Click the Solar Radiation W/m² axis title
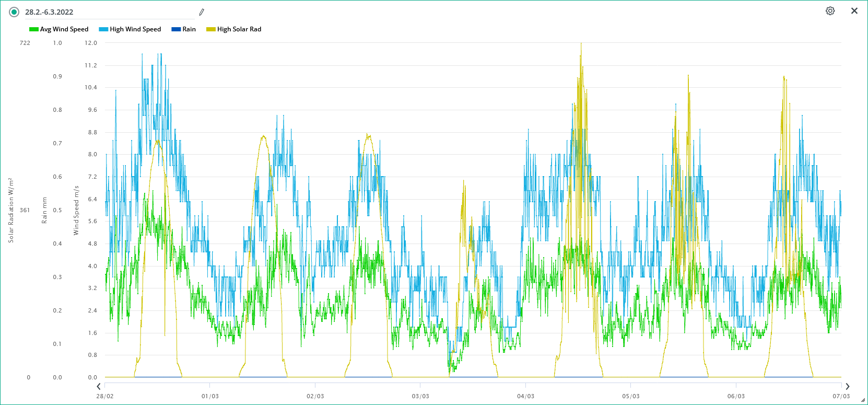The width and height of the screenshot is (868, 405). [10, 210]
